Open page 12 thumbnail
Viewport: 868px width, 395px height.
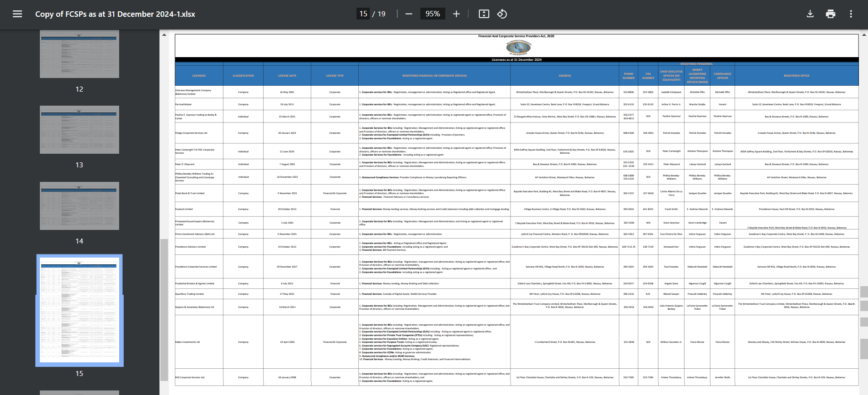pos(79,54)
